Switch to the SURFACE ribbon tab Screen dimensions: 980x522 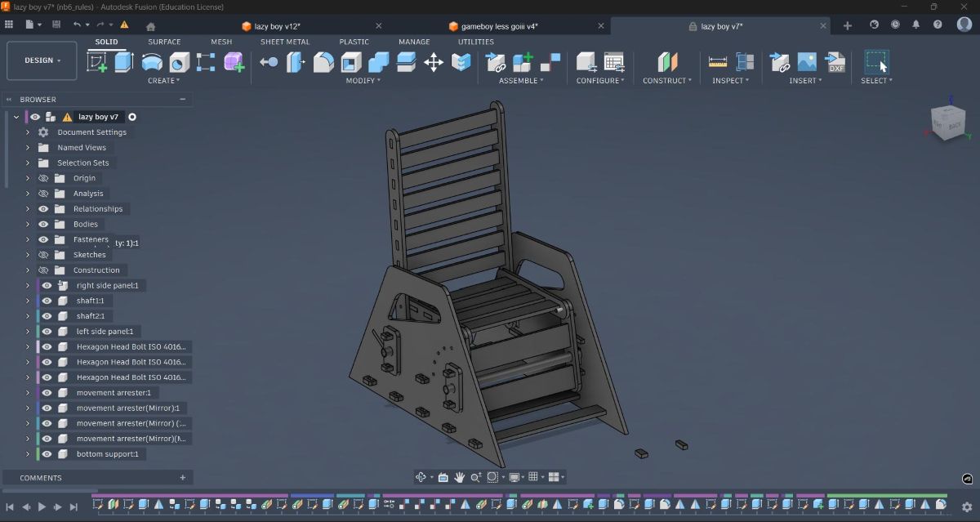click(164, 41)
